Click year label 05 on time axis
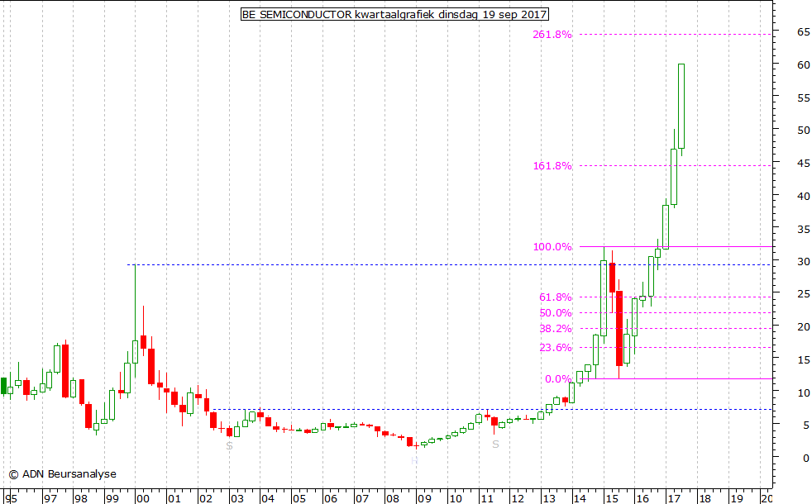 (299, 499)
